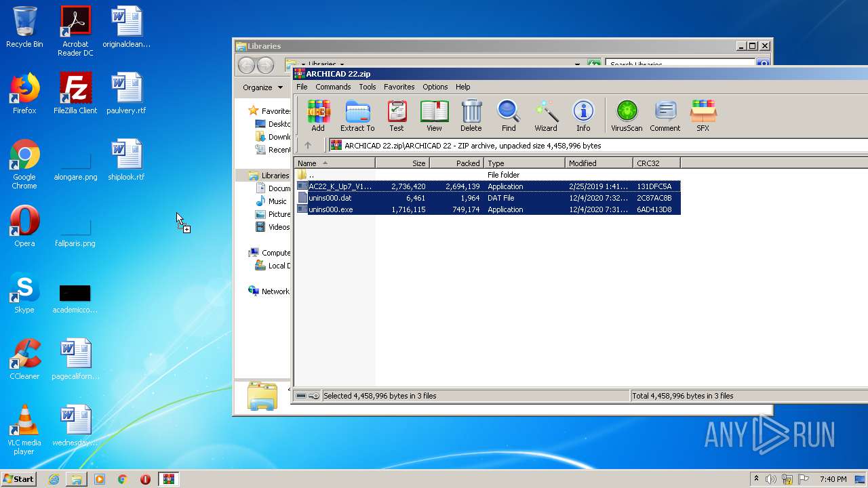Click the Comment toolbar icon
The height and width of the screenshot is (488, 868).
pos(665,115)
